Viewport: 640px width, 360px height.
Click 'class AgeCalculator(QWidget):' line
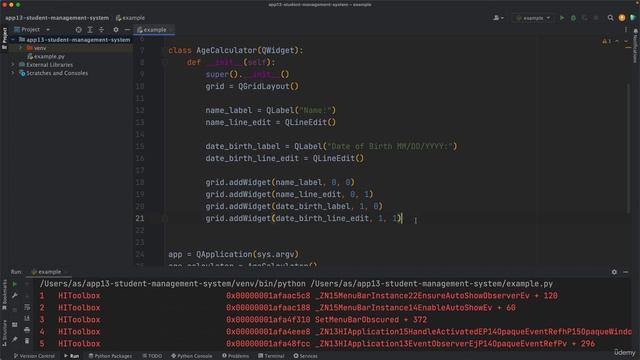[236, 51]
